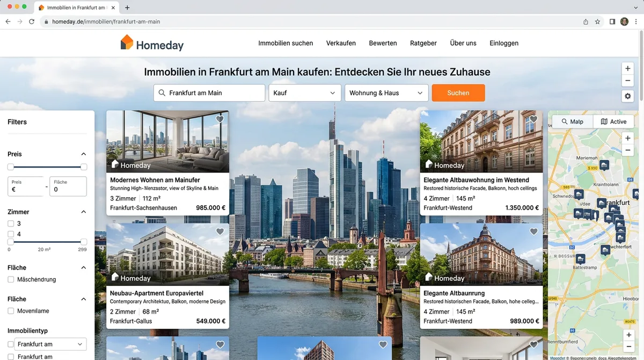Viewport: 644px width, 360px height.
Task: Open the Ratgeber menu item
Action: tap(423, 43)
